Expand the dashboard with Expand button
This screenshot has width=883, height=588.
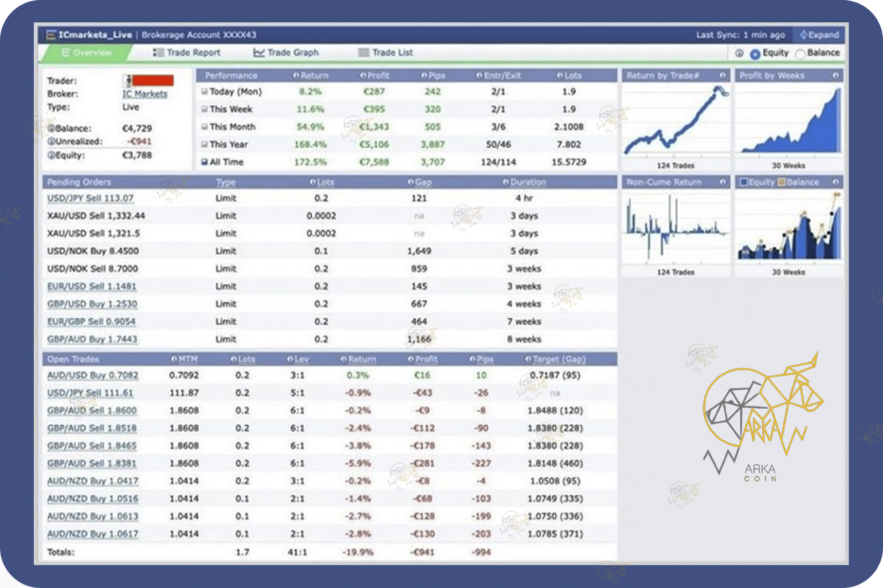pos(819,35)
